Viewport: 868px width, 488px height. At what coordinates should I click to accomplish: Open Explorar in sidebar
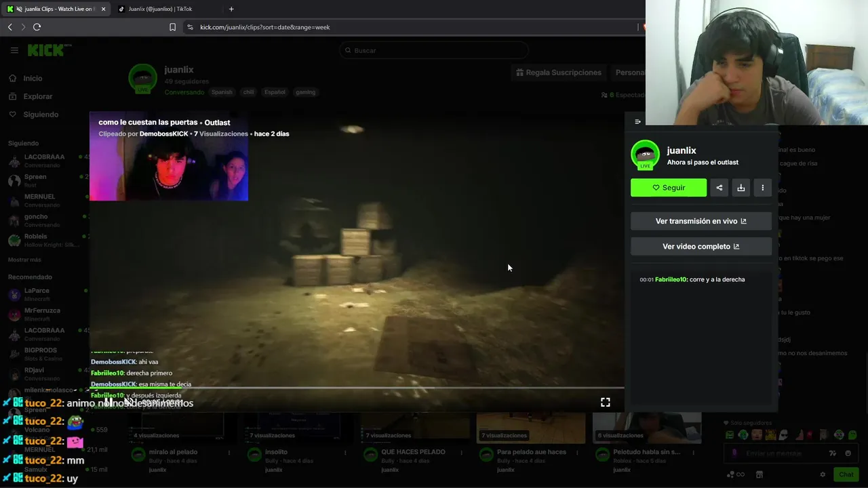pyautogui.click(x=38, y=97)
